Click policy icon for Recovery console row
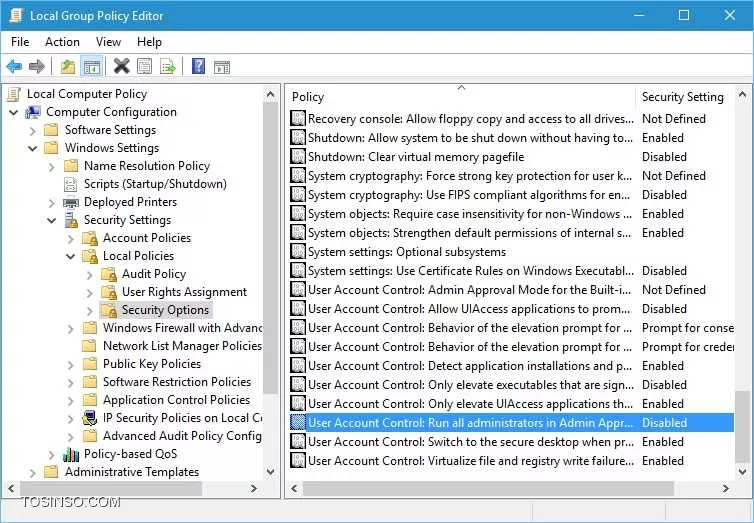 pyautogui.click(x=298, y=119)
